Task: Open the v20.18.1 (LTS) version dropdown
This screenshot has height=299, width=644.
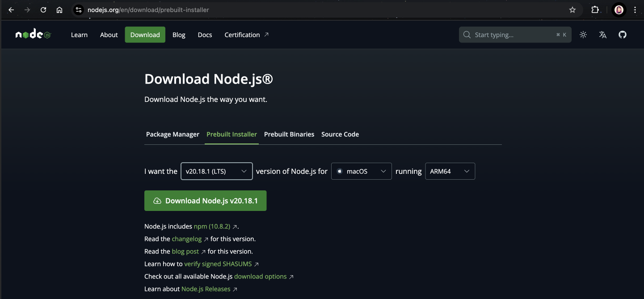Action: 217,171
